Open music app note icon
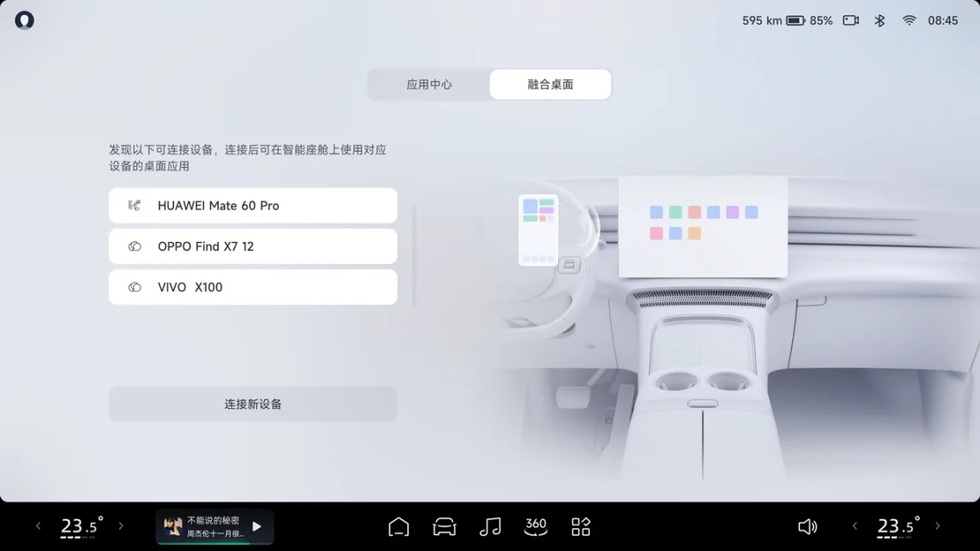Screen dimensions: 980x551 pyautogui.click(x=490, y=526)
